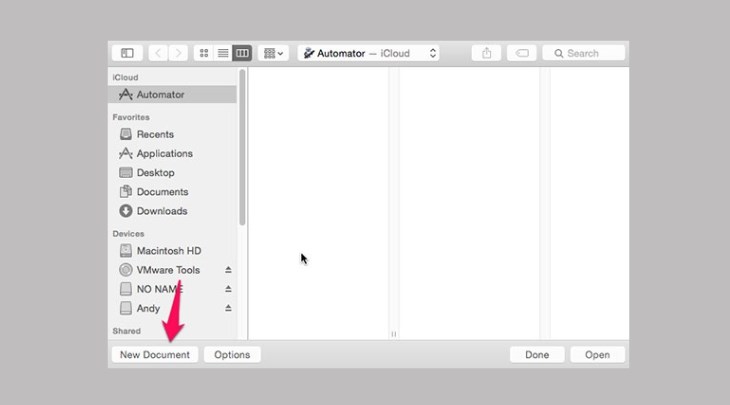
Task: Click the sidebar scrollbar
Action: point(242,148)
